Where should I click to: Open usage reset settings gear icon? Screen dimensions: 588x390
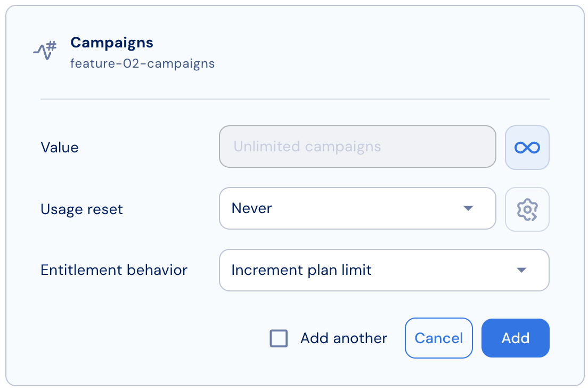pos(527,209)
